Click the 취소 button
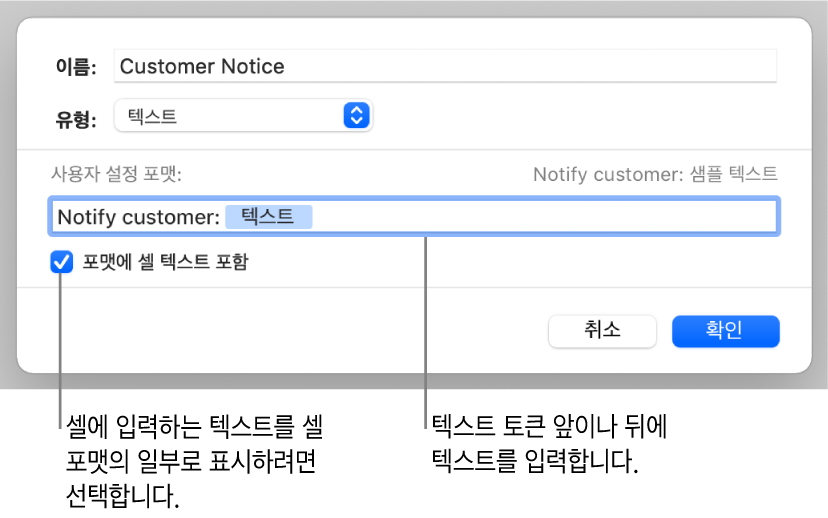This screenshot has height=518, width=828. 603,331
